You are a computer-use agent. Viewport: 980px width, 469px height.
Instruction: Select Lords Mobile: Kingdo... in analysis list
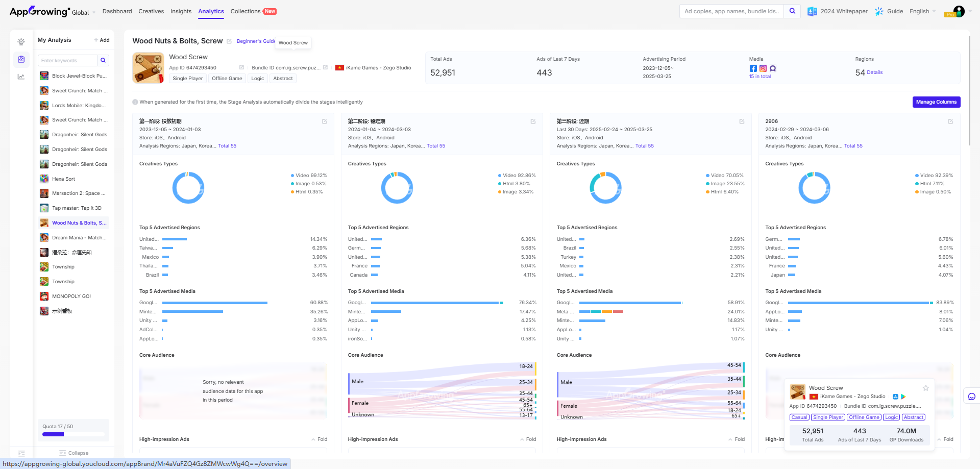(x=73, y=106)
